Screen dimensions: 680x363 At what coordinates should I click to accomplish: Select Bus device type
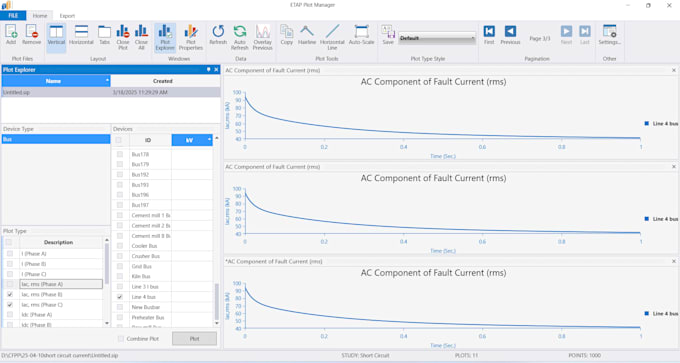(x=56, y=139)
